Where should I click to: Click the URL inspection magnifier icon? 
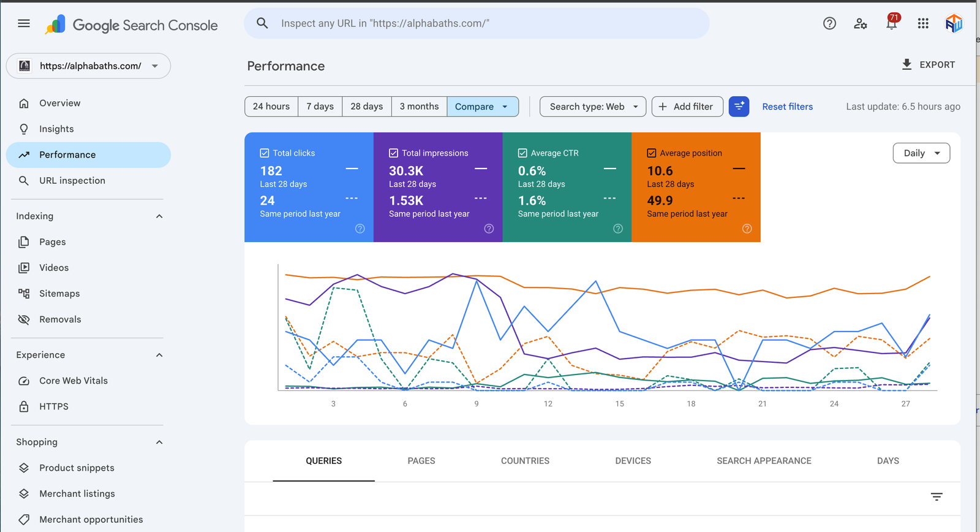(24, 180)
